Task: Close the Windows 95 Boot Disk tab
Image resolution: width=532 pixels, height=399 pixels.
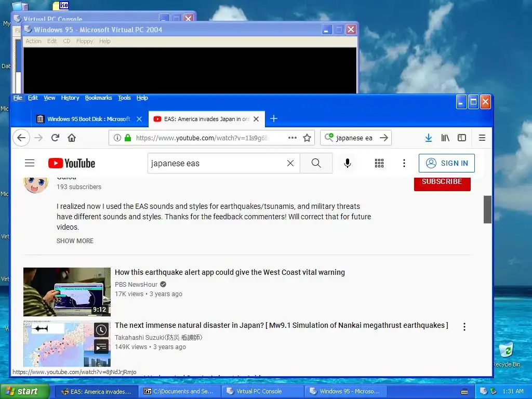Action: click(139, 119)
